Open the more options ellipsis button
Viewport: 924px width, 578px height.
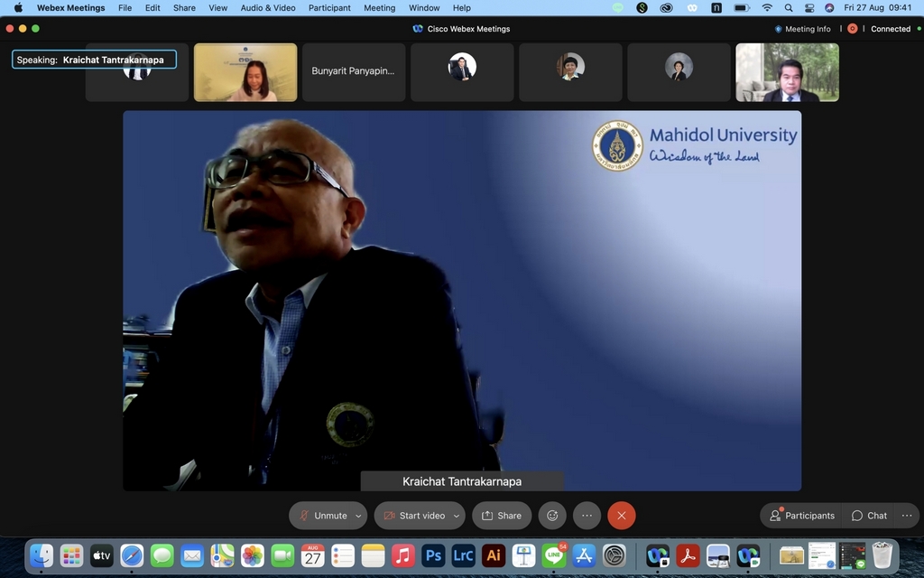[587, 516]
